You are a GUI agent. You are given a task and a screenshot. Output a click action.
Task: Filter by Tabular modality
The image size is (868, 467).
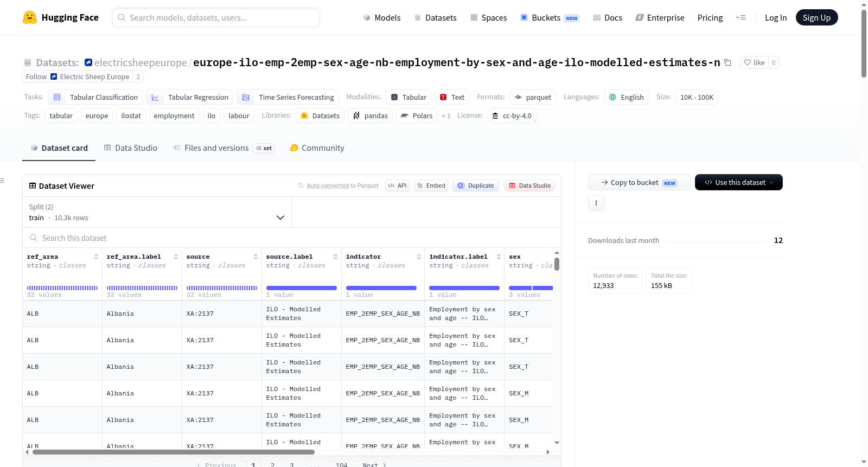coord(409,97)
